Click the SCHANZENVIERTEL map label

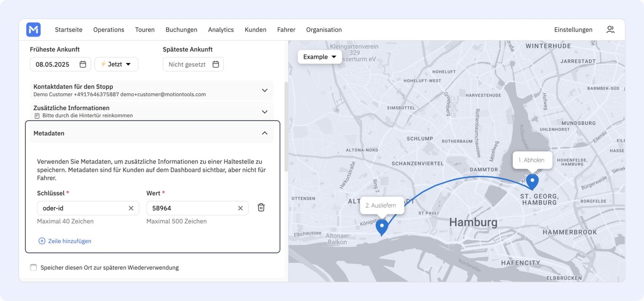(418, 163)
